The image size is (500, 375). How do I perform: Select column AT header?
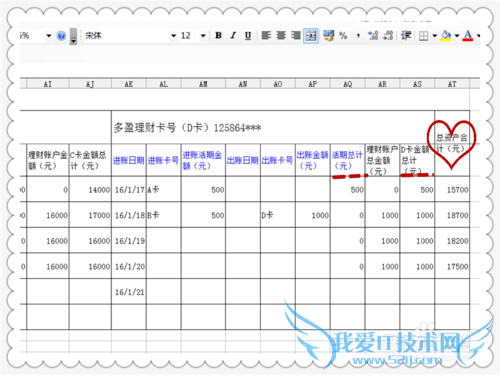(x=452, y=84)
